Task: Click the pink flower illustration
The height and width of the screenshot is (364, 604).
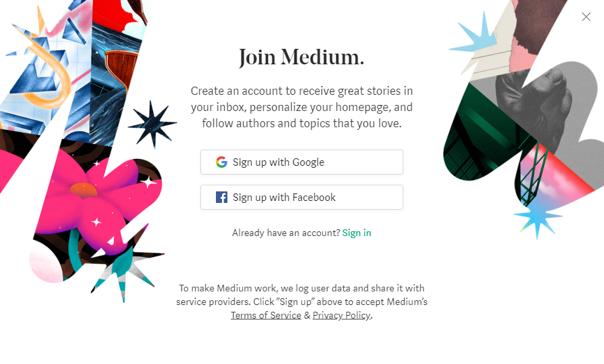Action: [x=104, y=200]
